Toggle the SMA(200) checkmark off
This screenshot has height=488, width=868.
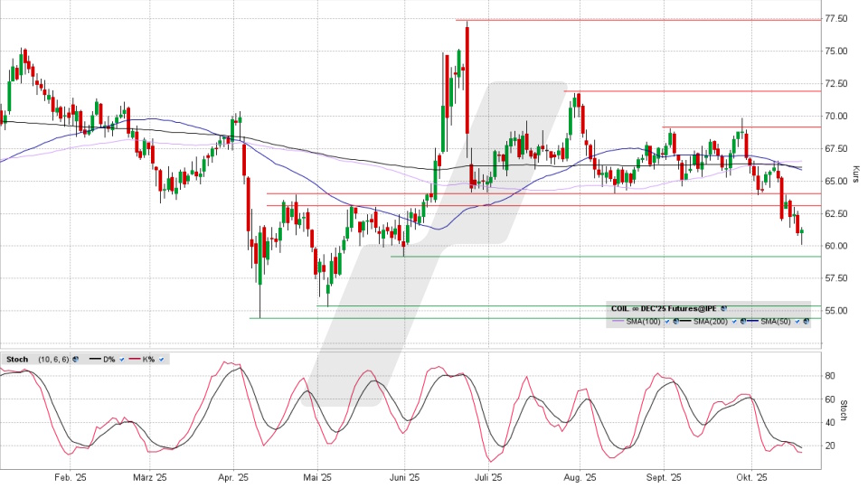pyautogui.click(x=732, y=321)
